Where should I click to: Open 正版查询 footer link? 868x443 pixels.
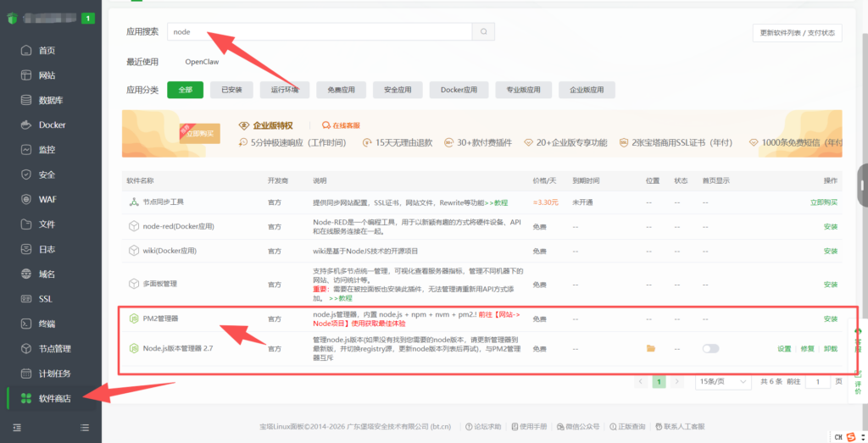(x=628, y=426)
